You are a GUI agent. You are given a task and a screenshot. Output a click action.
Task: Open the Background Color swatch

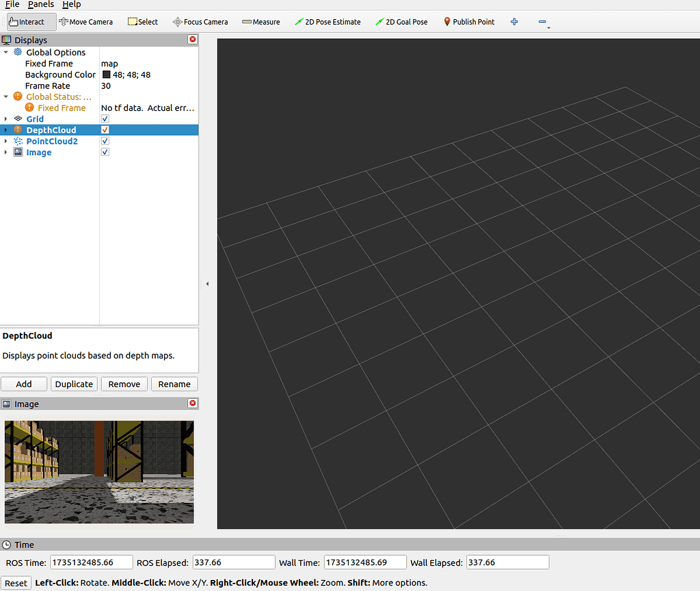[x=107, y=75]
